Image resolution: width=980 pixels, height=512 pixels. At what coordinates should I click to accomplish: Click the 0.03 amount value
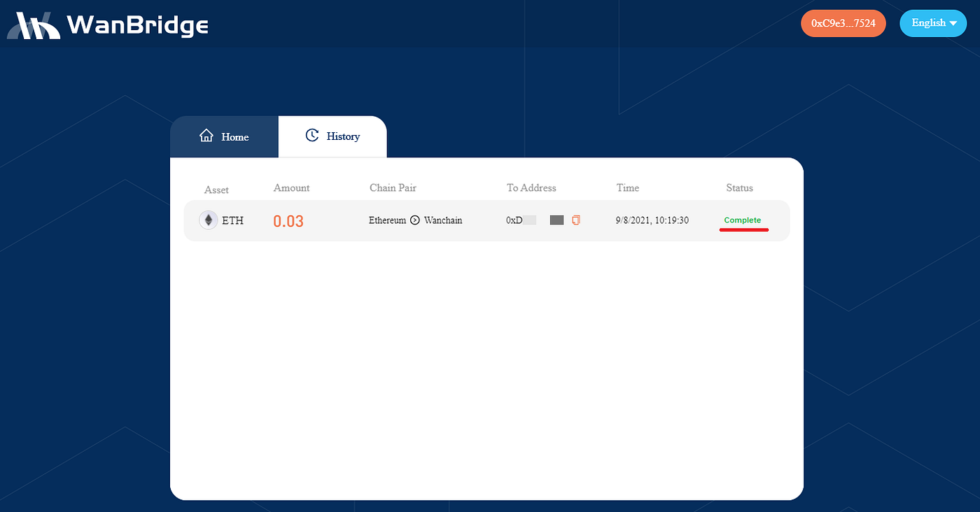[x=288, y=221]
